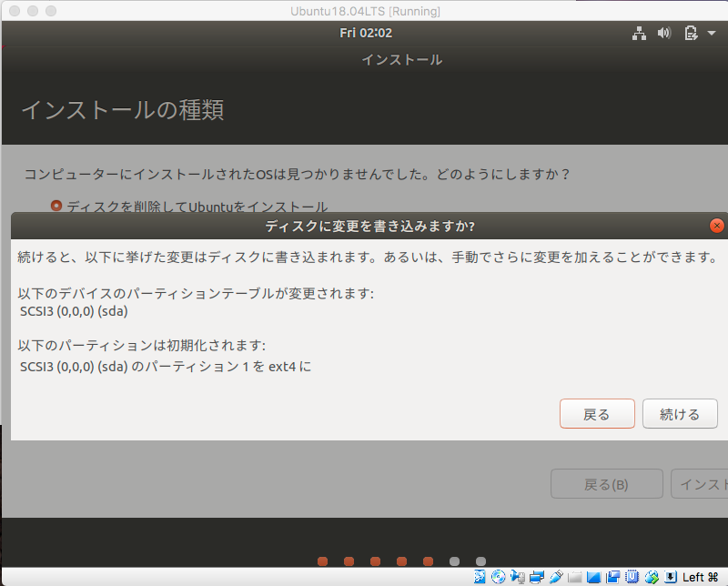Click VirtualBox recording screens icon
Viewport: 728px width, 586px height.
click(612, 577)
